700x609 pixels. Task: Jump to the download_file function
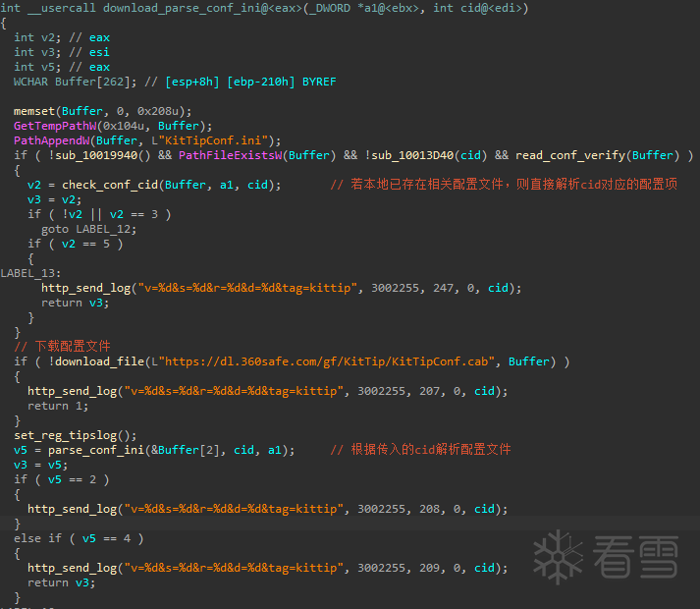[99, 361]
